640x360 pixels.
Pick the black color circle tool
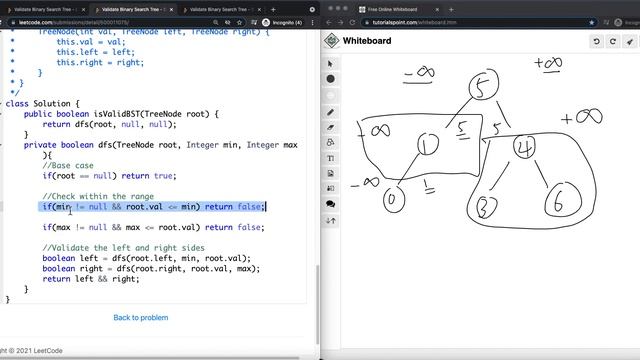331,79
